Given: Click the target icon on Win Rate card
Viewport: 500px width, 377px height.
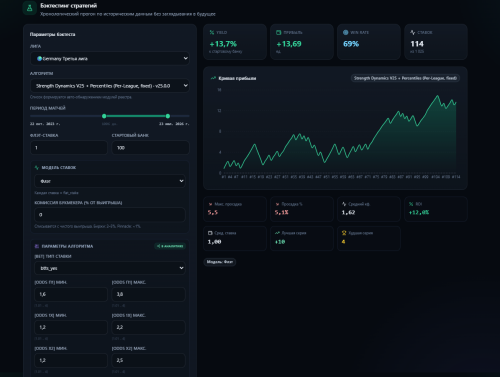Looking at the screenshot, I should (346, 32).
